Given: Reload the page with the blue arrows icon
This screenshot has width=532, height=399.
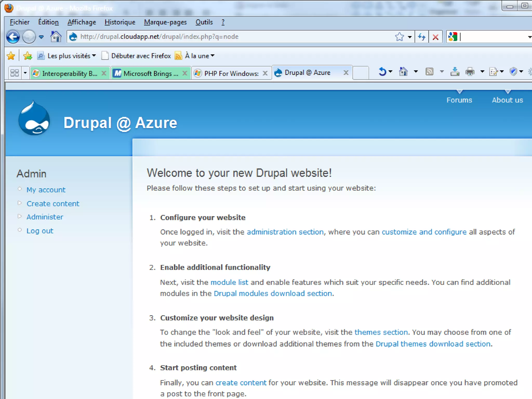Looking at the screenshot, I should click(422, 37).
